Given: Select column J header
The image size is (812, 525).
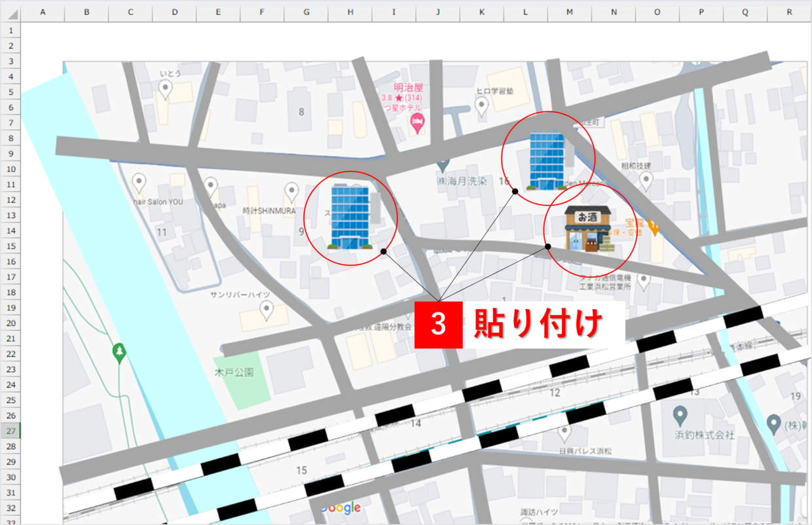Looking at the screenshot, I should (x=438, y=12).
